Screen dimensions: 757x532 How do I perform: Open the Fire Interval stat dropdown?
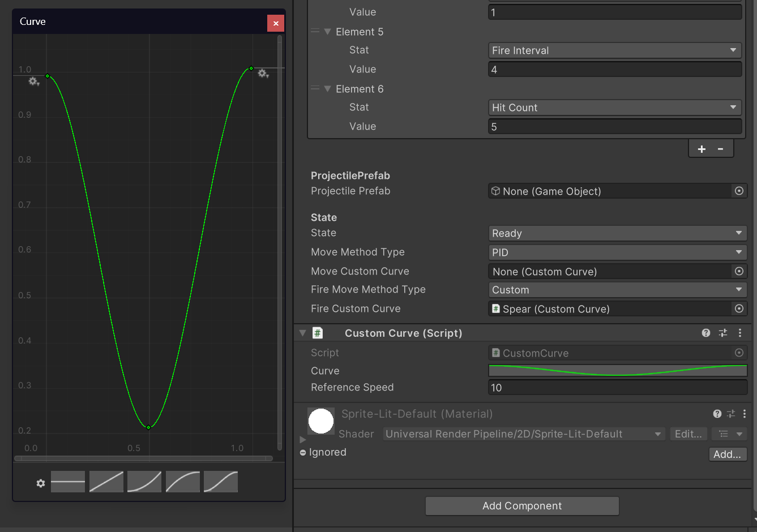(615, 50)
